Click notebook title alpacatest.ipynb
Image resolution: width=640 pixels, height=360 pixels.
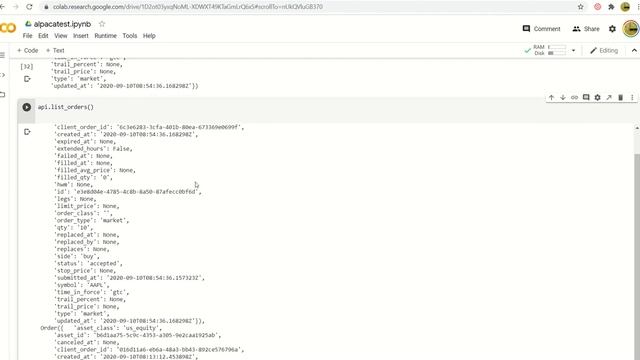62,24
